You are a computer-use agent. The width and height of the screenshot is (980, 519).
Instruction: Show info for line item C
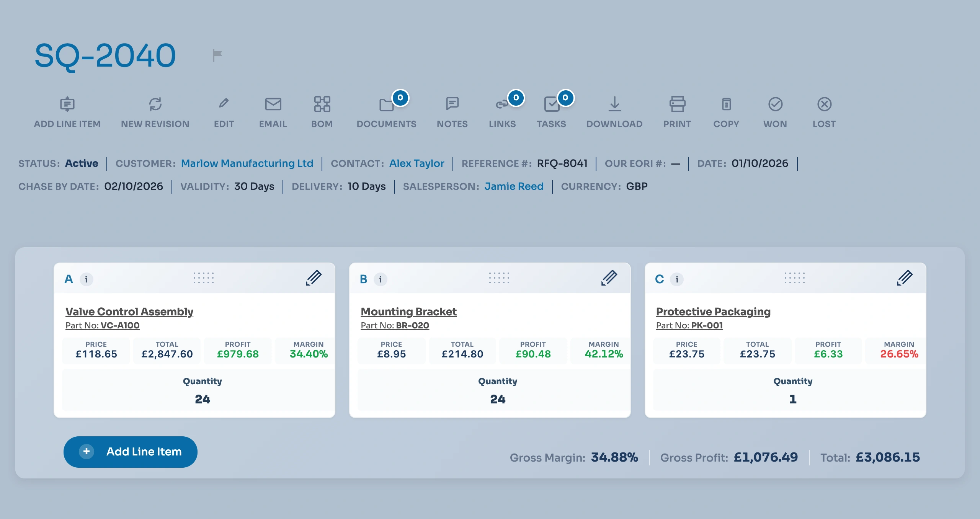677,279
